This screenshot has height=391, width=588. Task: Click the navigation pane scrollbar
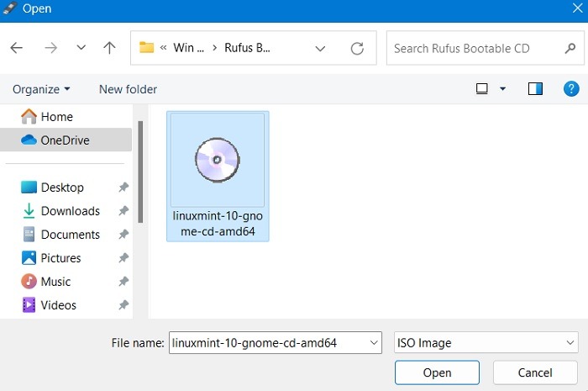[x=140, y=172]
